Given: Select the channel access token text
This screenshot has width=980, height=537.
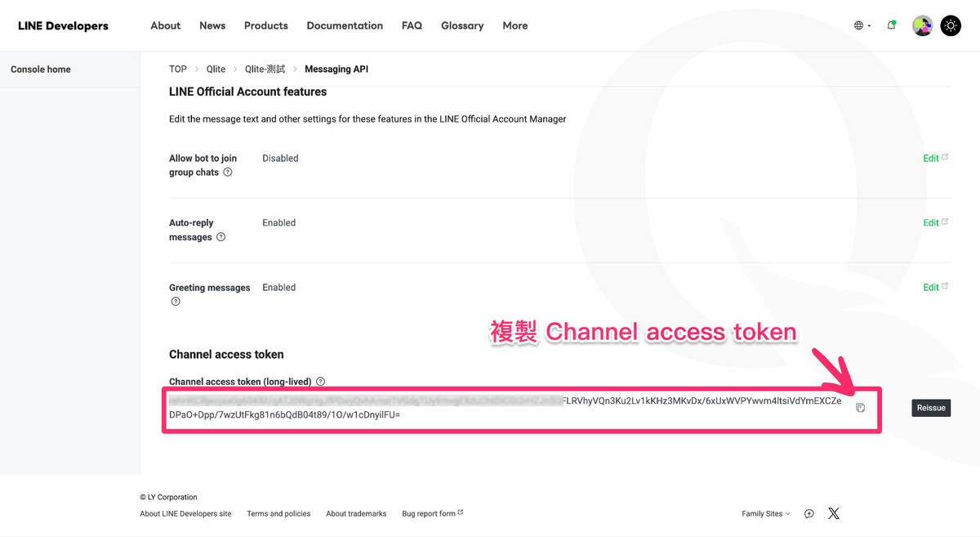Looking at the screenshot, I should (505, 408).
